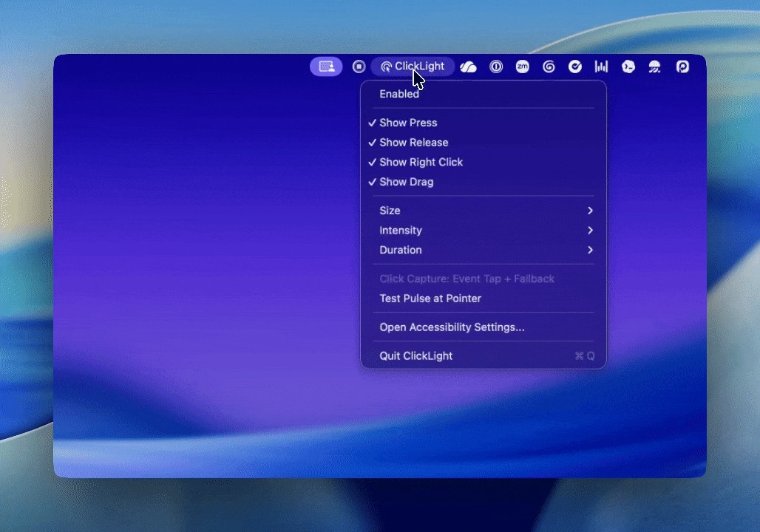
Task: Open the ClickLight menu bar item
Action: (413, 66)
